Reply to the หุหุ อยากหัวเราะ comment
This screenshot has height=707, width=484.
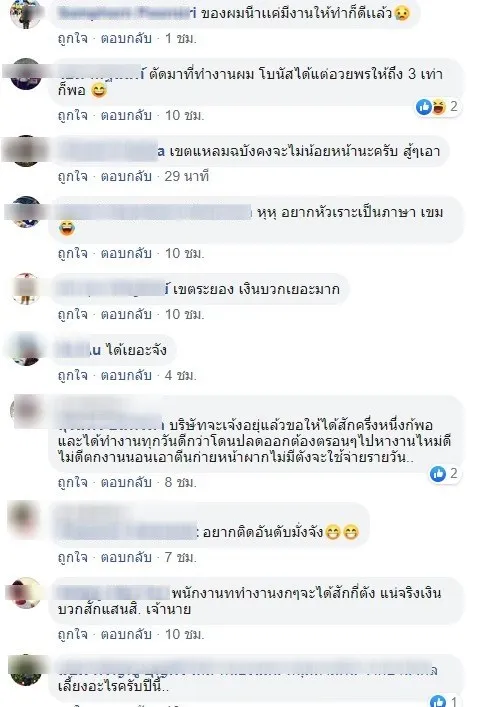click(x=126, y=253)
